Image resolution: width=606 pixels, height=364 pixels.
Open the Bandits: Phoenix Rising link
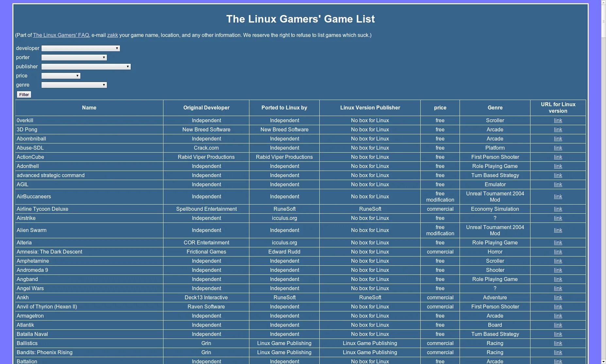point(558,353)
